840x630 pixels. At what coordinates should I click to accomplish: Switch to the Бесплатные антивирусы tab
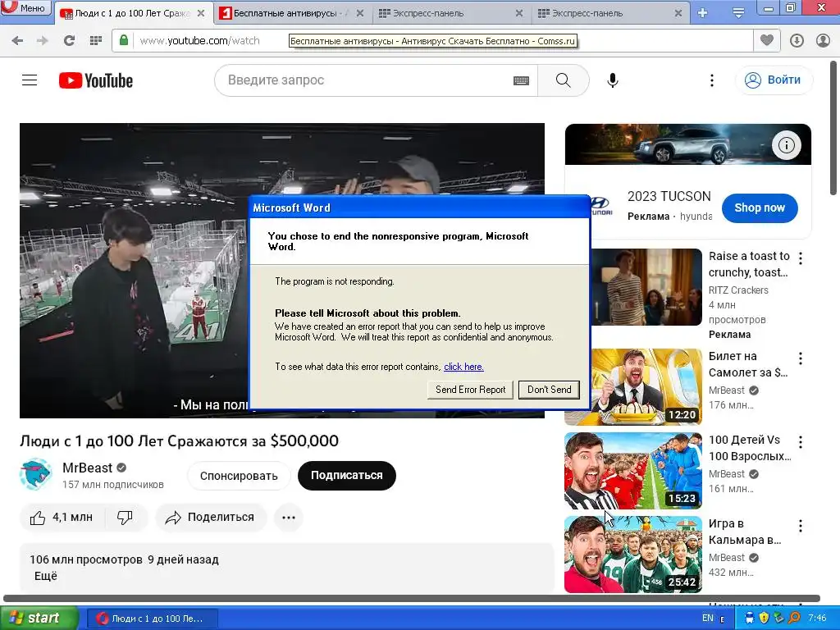(x=293, y=13)
